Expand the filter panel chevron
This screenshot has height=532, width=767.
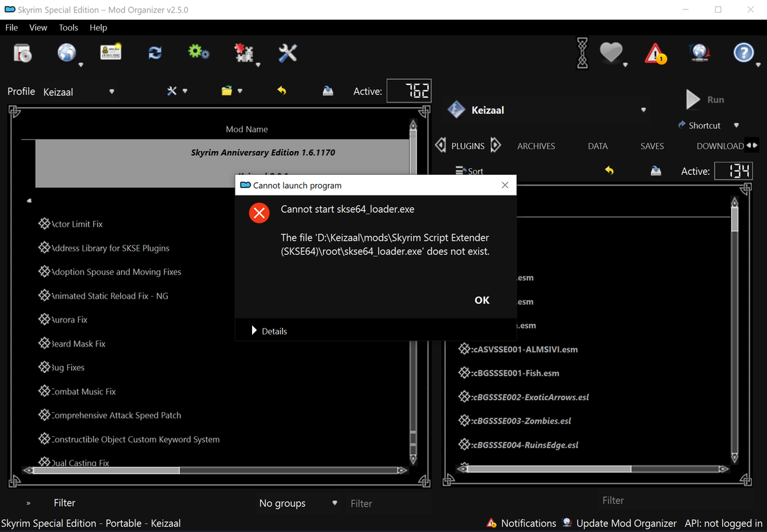(x=29, y=503)
